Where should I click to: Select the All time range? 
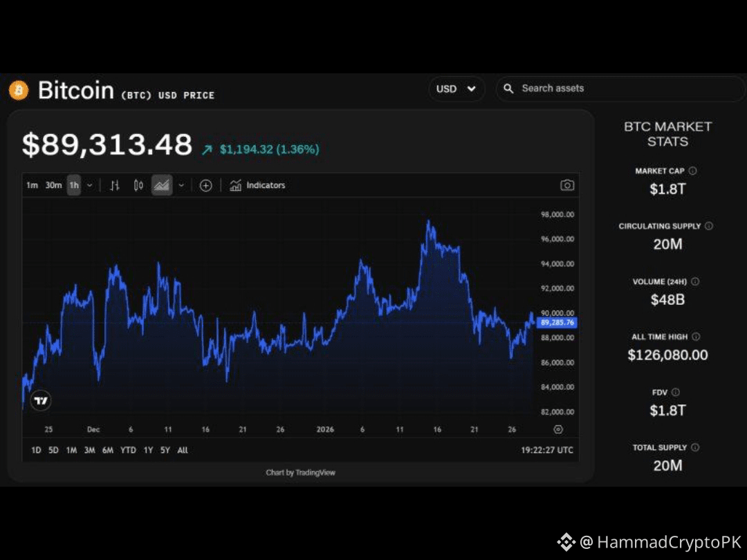(183, 450)
